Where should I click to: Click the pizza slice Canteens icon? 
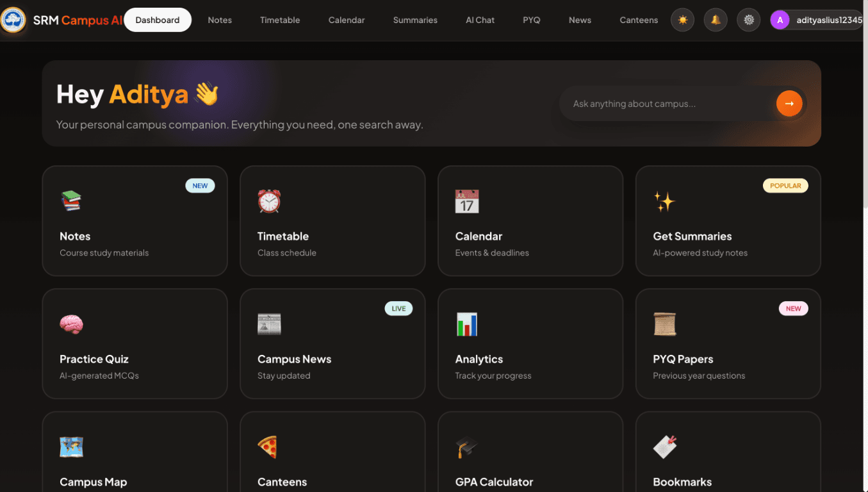pos(268,447)
